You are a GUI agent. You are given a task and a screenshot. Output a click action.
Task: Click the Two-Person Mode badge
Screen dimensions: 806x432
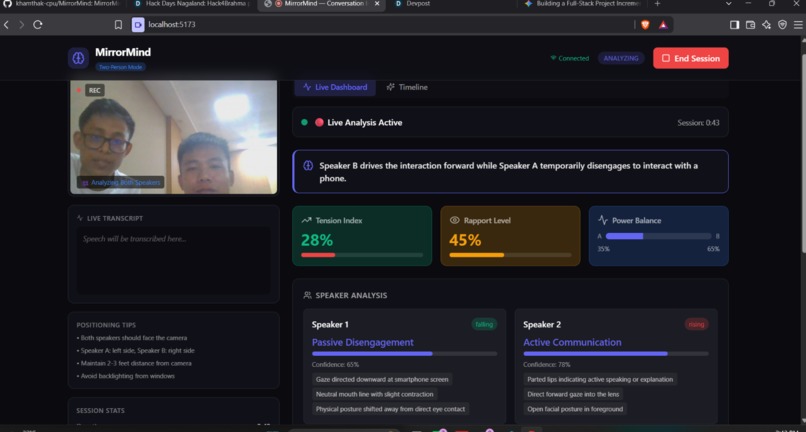pyautogui.click(x=120, y=67)
